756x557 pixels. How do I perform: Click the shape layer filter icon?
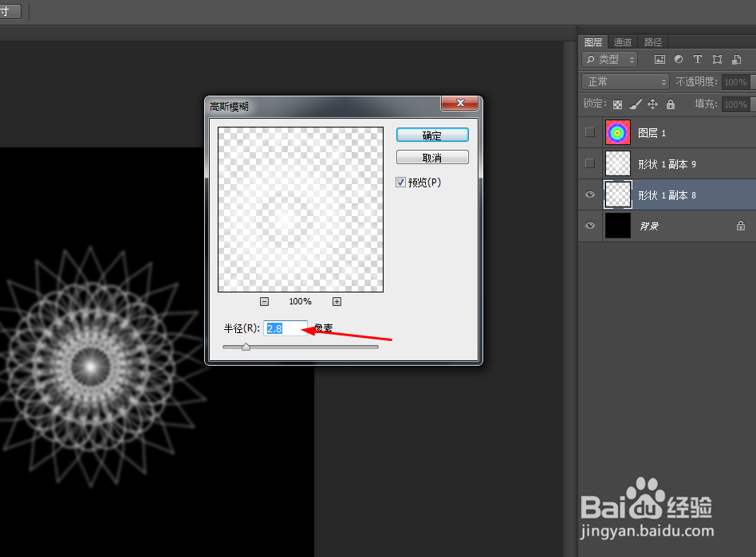(717, 59)
